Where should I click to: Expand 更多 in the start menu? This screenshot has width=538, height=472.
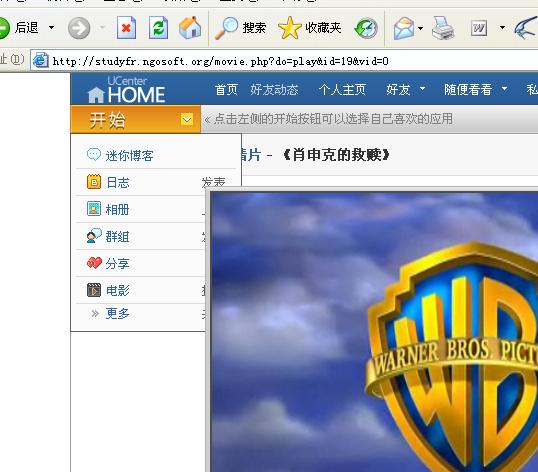117,314
